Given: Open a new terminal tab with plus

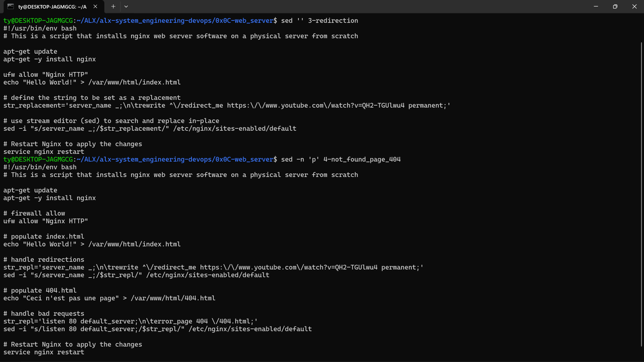Looking at the screenshot, I should (113, 6).
